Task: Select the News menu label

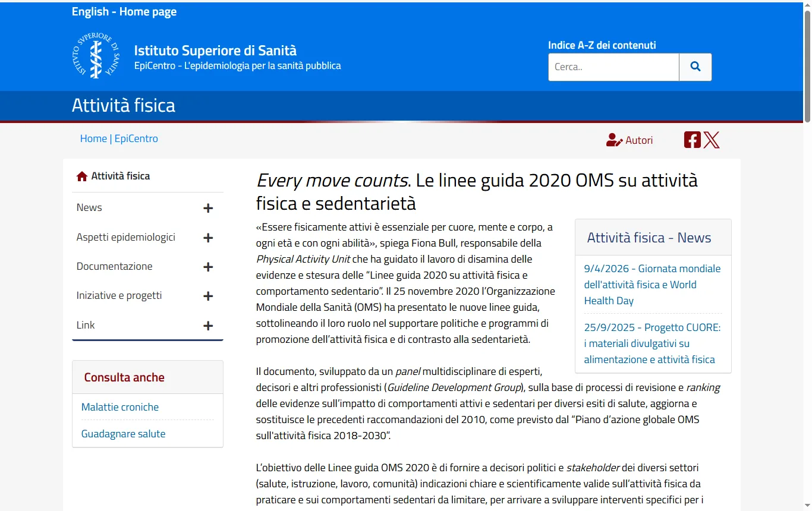Action: 89,207
